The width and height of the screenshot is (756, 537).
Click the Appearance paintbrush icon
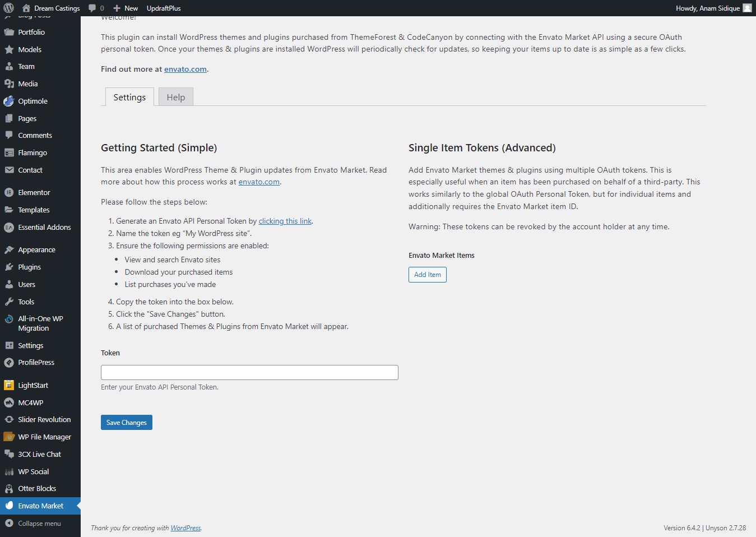pyautogui.click(x=9, y=249)
